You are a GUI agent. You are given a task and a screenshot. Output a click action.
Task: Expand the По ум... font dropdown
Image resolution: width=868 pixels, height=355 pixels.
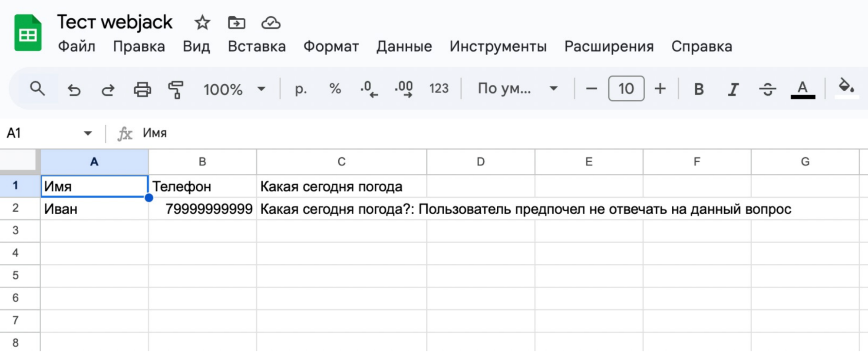point(517,89)
